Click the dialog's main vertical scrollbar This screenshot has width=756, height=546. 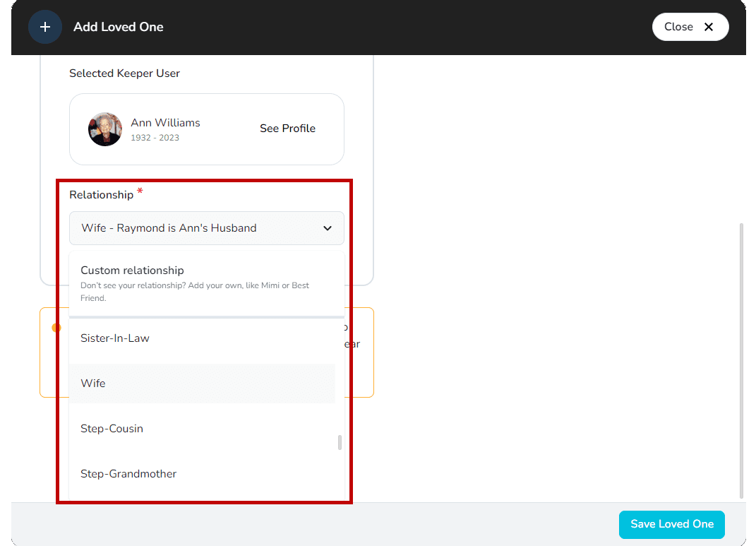(740, 360)
